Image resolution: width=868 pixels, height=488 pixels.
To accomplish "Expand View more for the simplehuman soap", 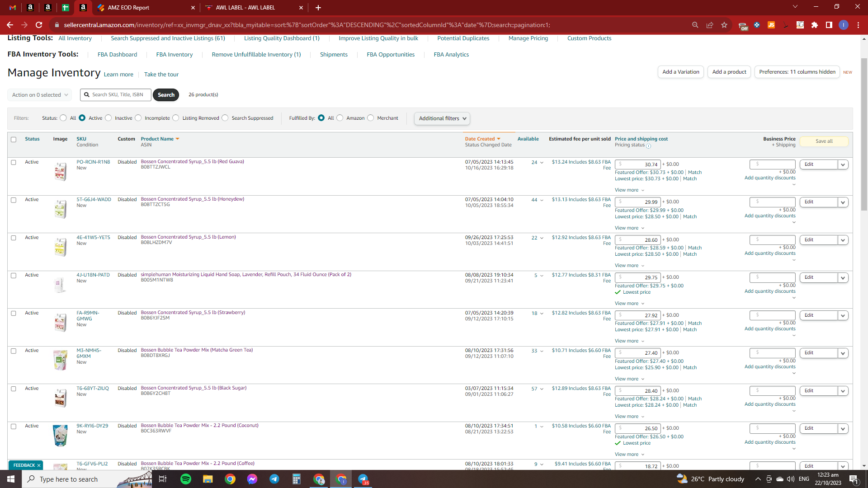I will (629, 304).
